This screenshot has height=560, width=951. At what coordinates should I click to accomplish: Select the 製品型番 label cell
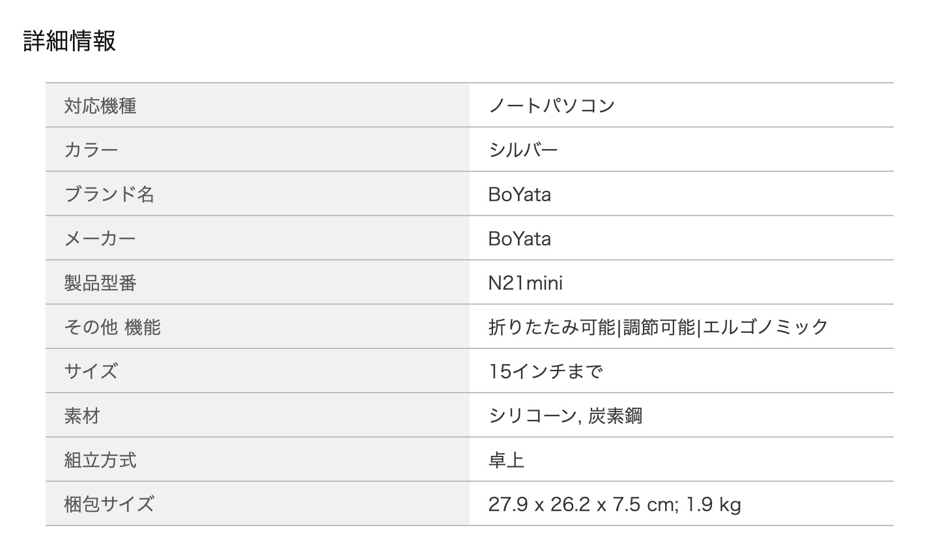[x=257, y=283]
